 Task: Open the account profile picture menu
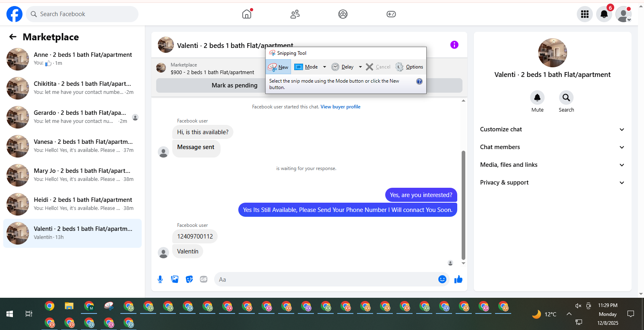pos(623,14)
